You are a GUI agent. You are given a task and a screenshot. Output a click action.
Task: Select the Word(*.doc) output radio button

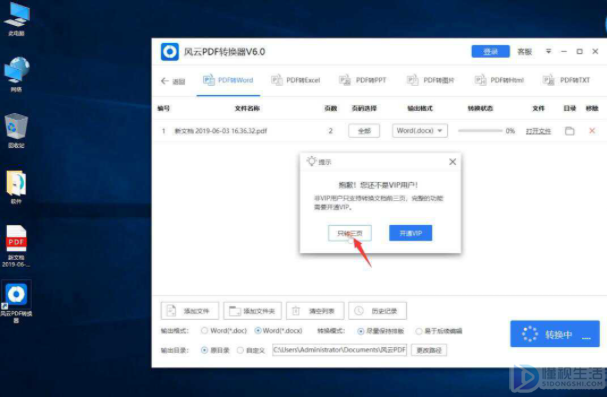point(204,331)
